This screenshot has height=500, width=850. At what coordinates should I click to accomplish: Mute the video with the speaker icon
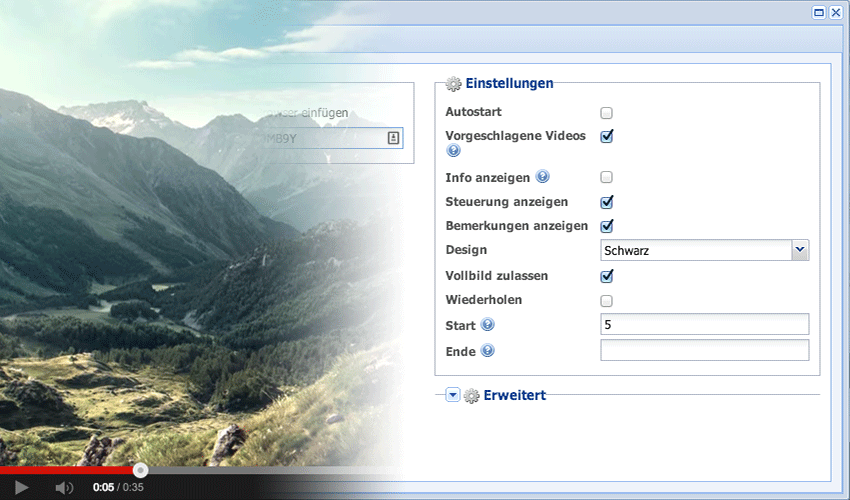[64, 487]
